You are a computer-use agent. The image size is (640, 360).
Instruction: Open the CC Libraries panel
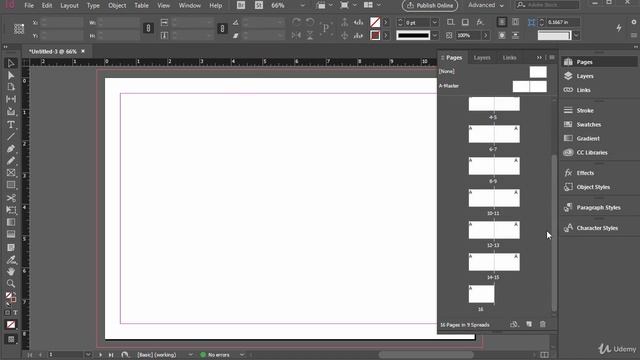point(592,152)
